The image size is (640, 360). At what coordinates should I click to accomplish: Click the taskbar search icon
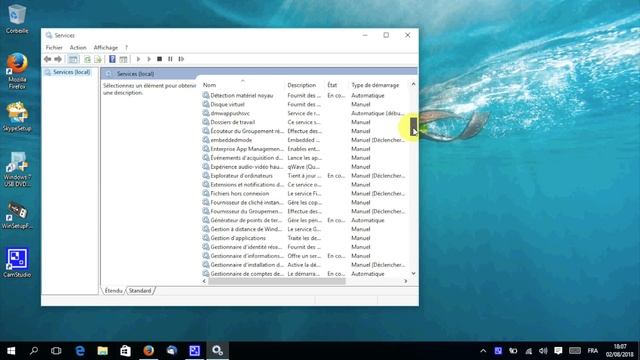(x=34, y=351)
